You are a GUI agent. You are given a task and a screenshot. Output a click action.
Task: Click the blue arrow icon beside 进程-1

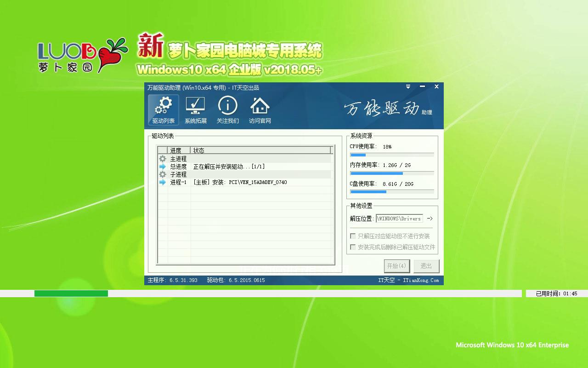[x=163, y=182]
